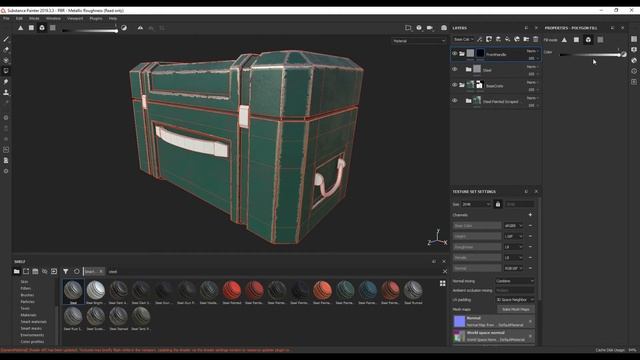This screenshot has width=640, height=360.
Task: Open the texture Size dropdown
Action: [476, 204]
